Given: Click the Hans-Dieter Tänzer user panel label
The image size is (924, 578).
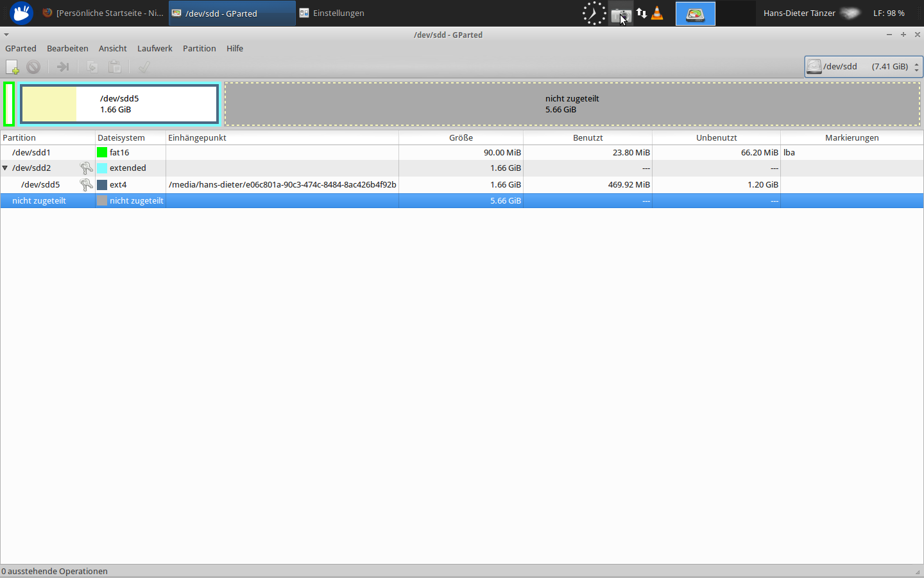Looking at the screenshot, I should tap(800, 13).
